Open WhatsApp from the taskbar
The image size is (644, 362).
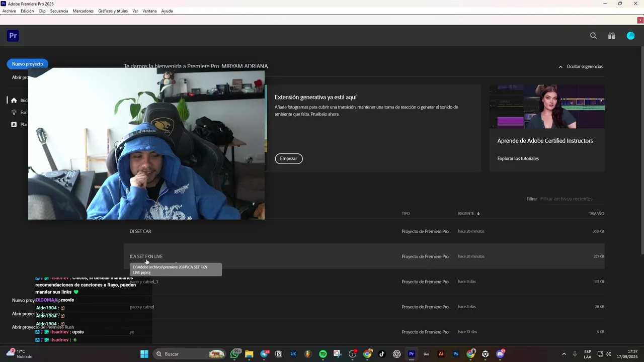pyautogui.click(x=235, y=354)
